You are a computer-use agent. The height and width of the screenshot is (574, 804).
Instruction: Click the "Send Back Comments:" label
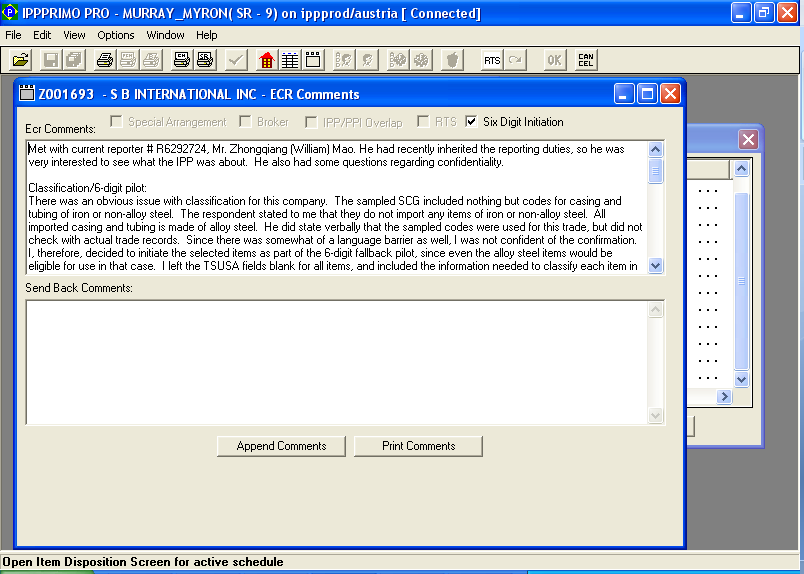tap(79, 288)
